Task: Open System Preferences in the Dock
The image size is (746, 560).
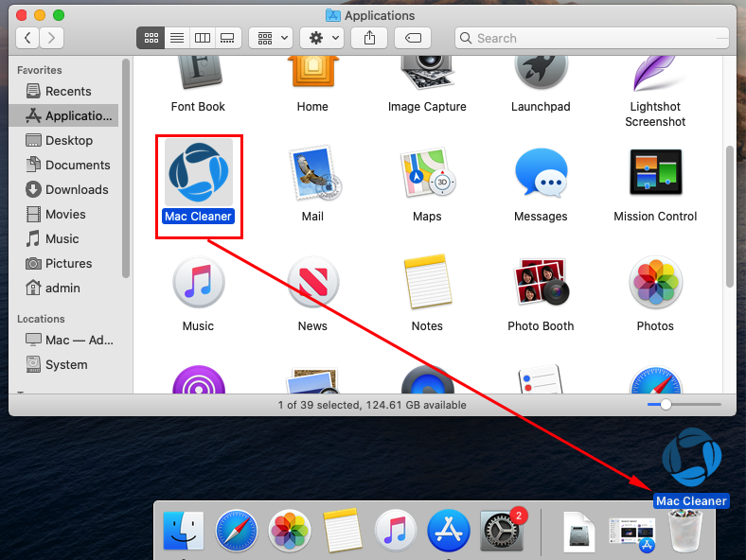Action: (x=502, y=531)
